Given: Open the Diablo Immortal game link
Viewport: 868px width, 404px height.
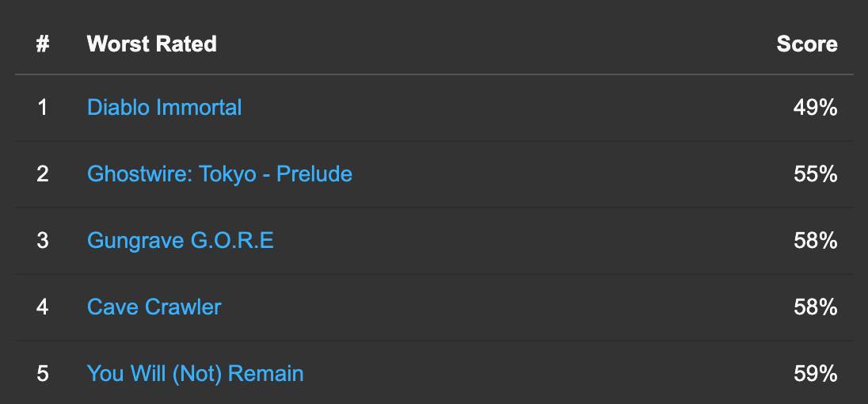Looking at the screenshot, I should [x=164, y=107].
